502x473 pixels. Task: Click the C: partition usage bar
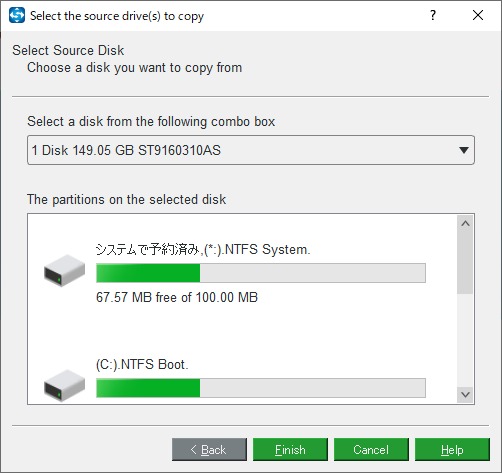coord(261,388)
